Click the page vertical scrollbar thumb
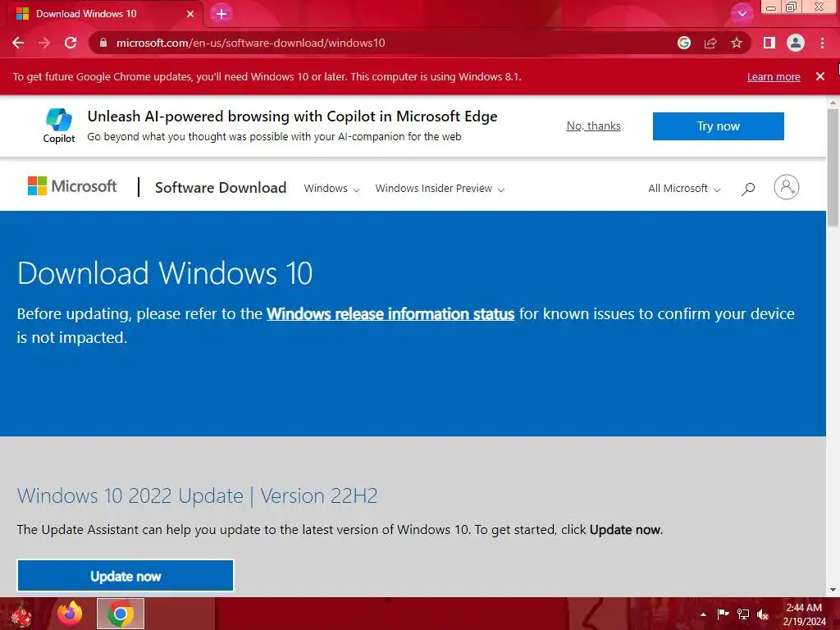This screenshot has width=840, height=630. point(833,167)
